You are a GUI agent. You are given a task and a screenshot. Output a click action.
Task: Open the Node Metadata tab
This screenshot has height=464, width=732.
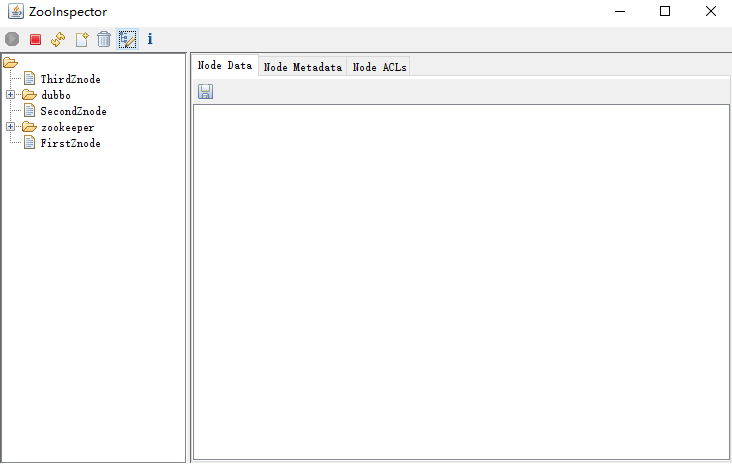tap(303, 67)
